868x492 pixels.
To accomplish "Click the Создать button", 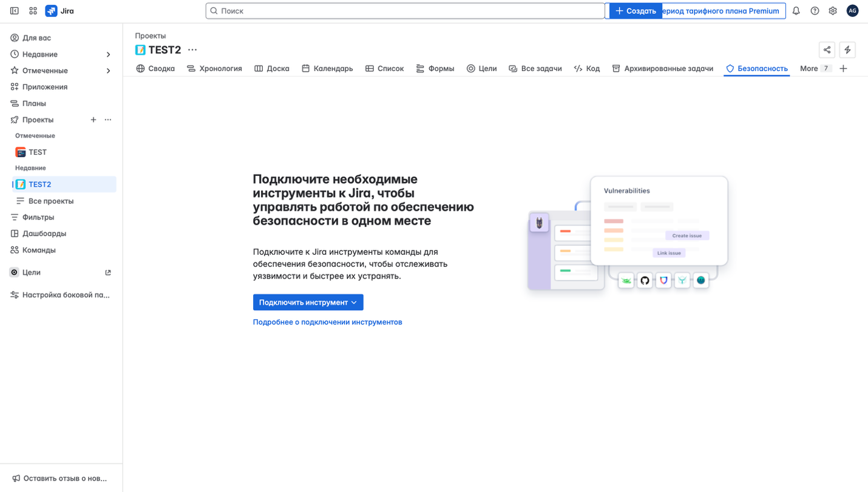I will coord(635,10).
